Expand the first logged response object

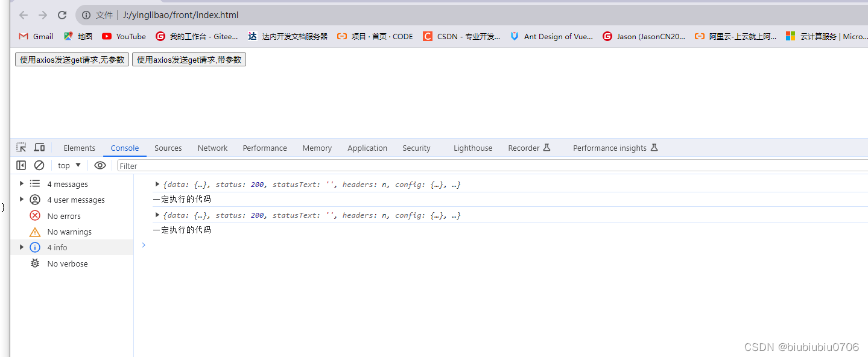158,184
